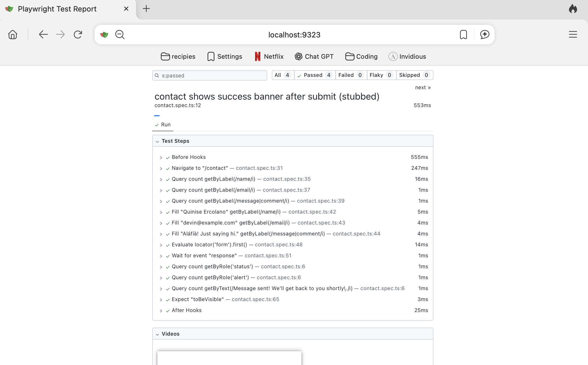
Task: Switch filter to All tests
Action: coord(282,75)
